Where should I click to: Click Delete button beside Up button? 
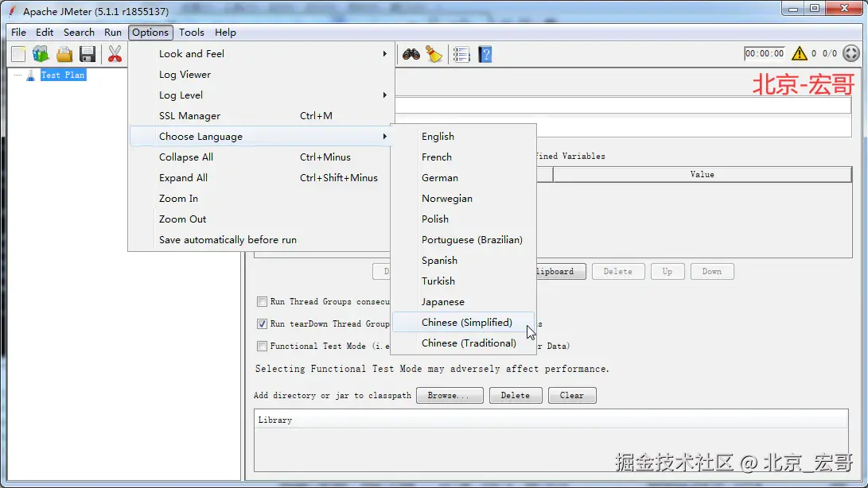[618, 271]
